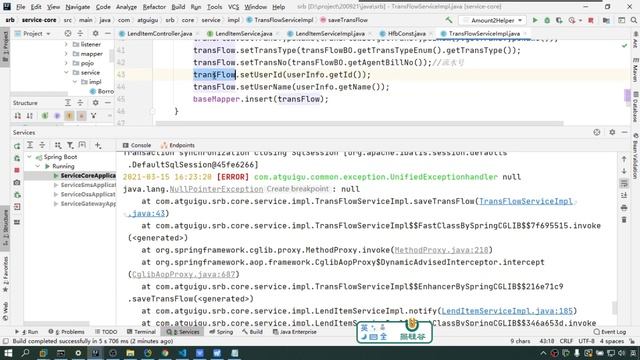
Task: Click the Search Everywhere magnifier icon
Action: pyautogui.click(x=633, y=20)
